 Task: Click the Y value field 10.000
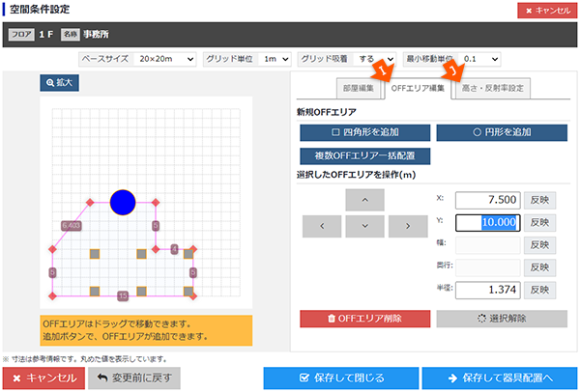point(488,223)
